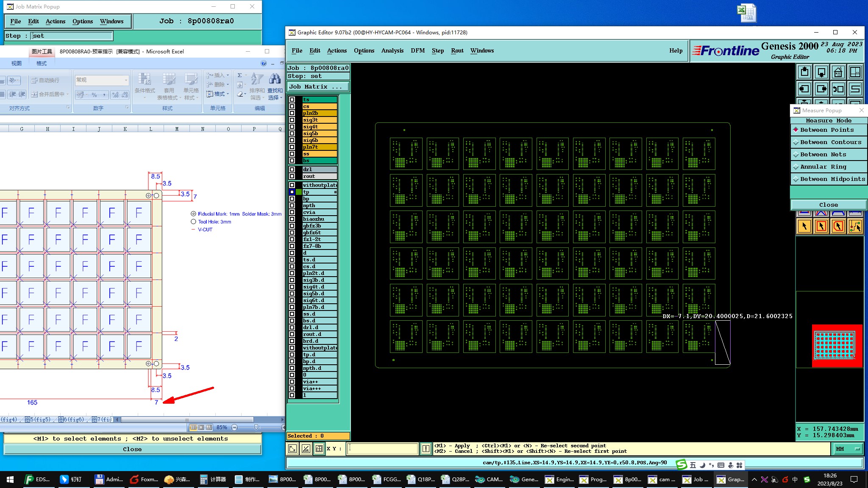Toggle the drl layer checkbox
The image size is (868, 488).
292,169
